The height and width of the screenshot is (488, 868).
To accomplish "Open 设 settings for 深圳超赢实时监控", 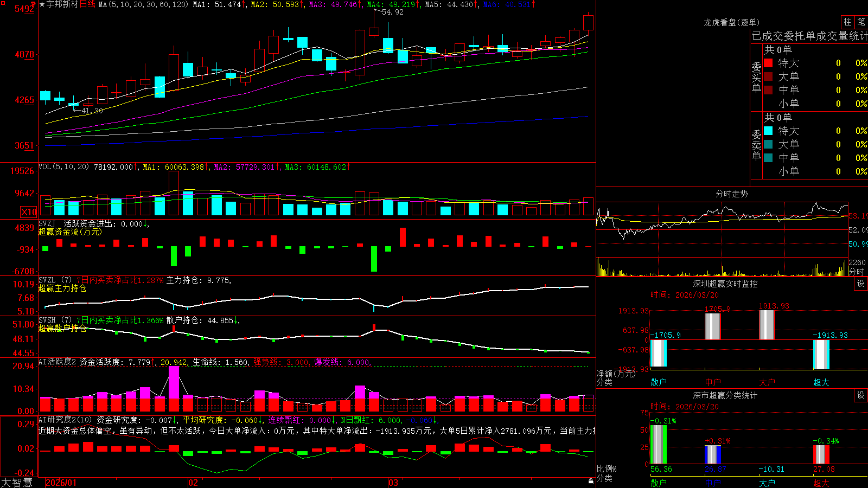I will pyautogui.click(x=861, y=284).
